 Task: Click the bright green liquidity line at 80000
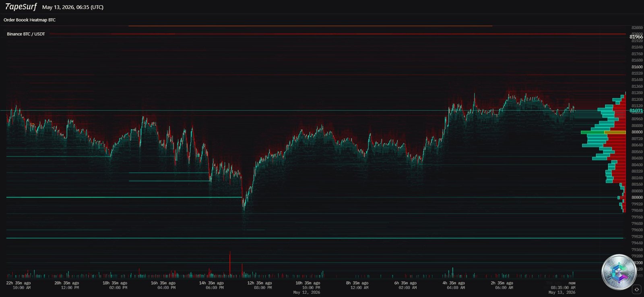(125, 197)
